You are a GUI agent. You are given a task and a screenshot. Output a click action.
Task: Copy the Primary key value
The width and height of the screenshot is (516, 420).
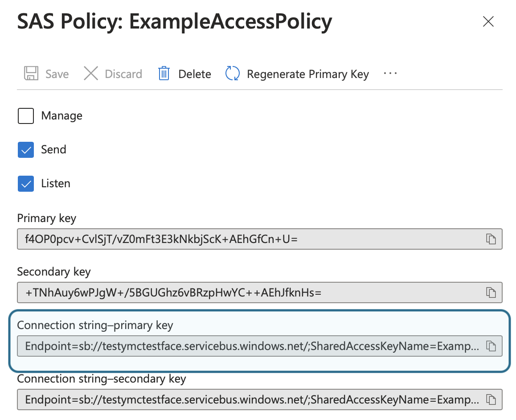tap(491, 239)
